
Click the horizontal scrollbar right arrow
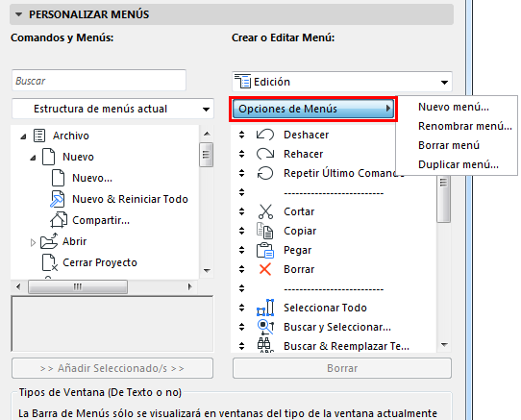pos(189,286)
